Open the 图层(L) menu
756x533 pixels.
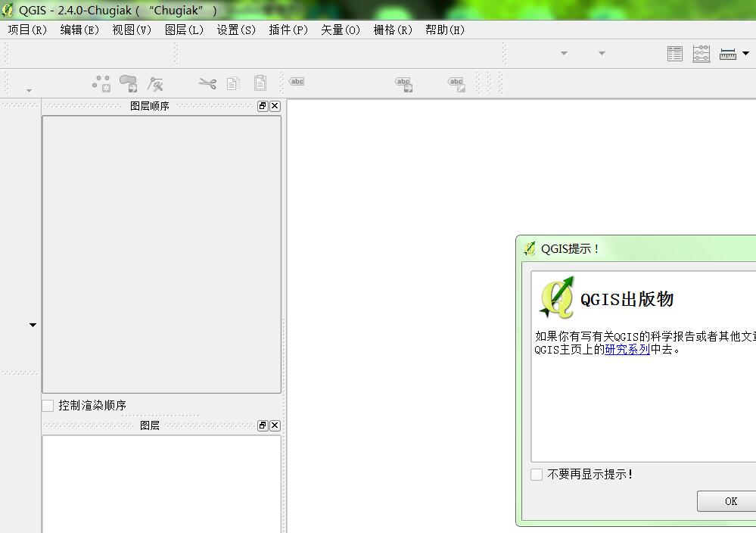click(x=184, y=30)
